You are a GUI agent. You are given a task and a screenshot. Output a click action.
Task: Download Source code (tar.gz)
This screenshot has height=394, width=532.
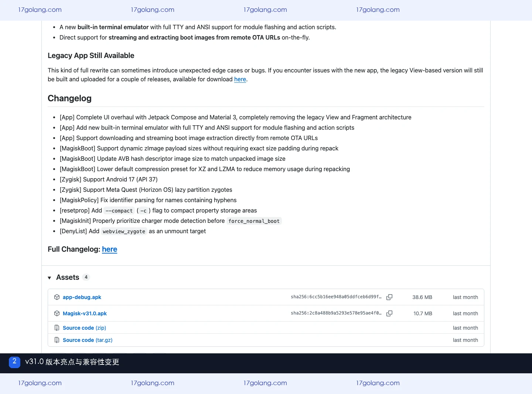click(88, 340)
